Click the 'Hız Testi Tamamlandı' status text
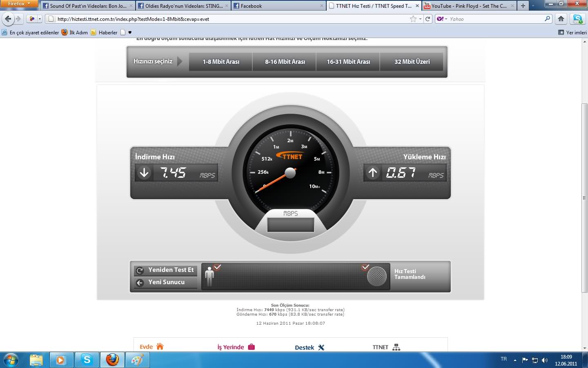Screen dimensions: 588x368 pos(410,274)
